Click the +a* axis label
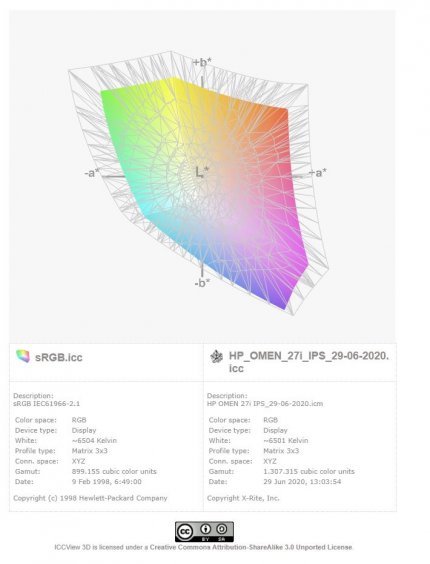The width and height of the screenshot is (430, 564). 318,173
